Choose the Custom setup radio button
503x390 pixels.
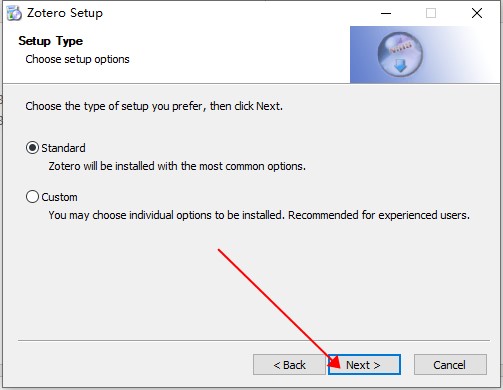point(32,197)
